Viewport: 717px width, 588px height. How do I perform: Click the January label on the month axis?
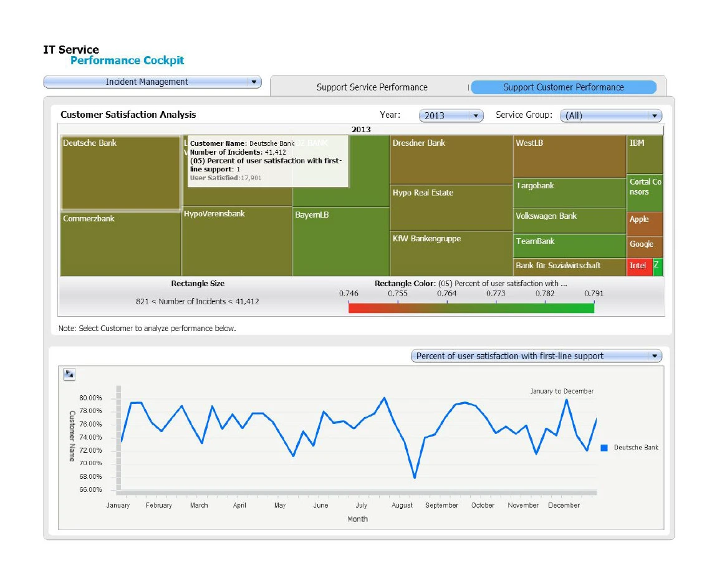pyautogui.click(x=118, y=505)
